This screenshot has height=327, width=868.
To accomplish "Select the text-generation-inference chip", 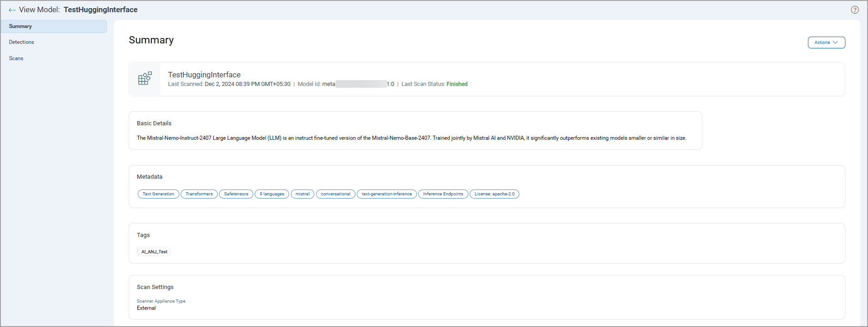I will pyautogui.click(x=387, y=194).
